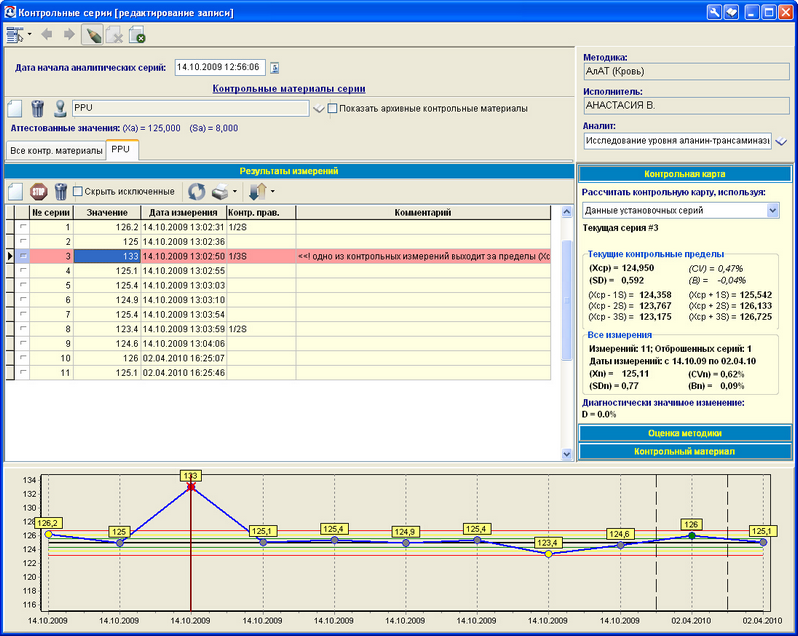
Task: Toggle the 'Скрыть исключенные' checkbox
Action: click(x=79, y=191)
